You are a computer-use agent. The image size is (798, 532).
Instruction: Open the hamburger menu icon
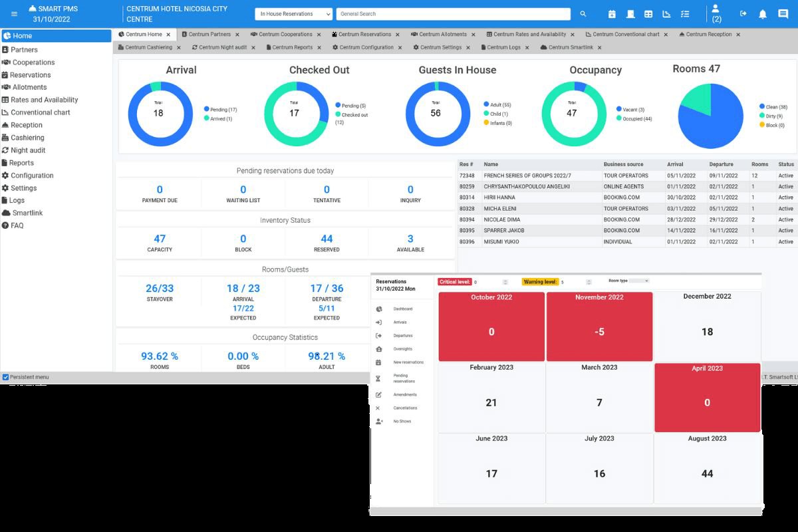[x=14, y=14]
